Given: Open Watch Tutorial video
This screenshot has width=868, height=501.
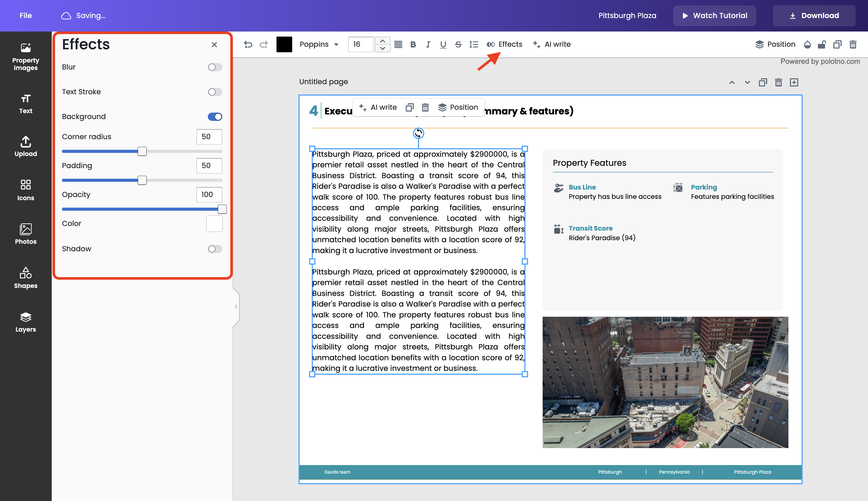Looking at the screenshot, I should pos(714,15).
